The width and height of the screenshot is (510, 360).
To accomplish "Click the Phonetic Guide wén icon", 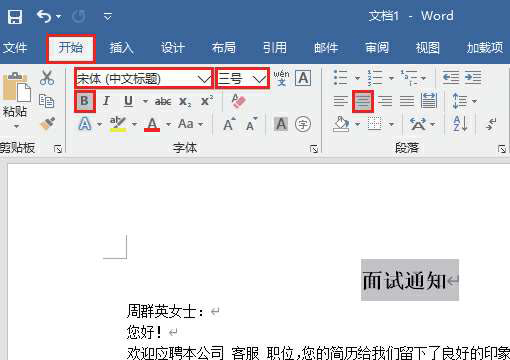I will pos(281,78).
